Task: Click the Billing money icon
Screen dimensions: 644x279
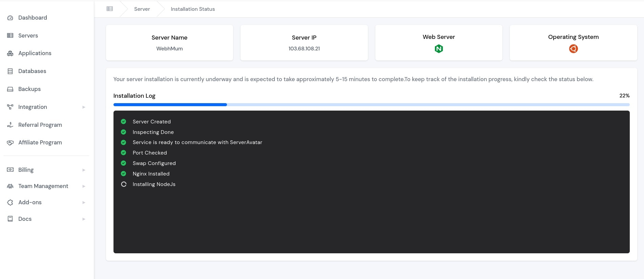Action: point(10,170)
